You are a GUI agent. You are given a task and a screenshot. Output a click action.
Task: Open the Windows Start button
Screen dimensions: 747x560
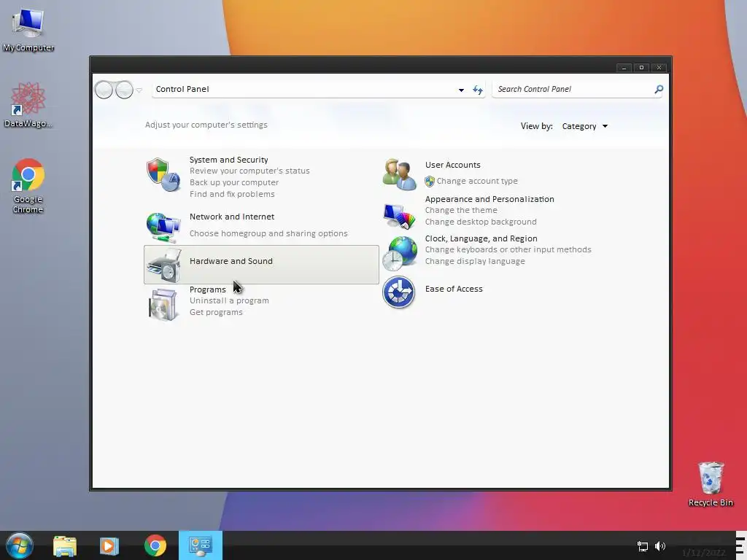pos(20,545)
